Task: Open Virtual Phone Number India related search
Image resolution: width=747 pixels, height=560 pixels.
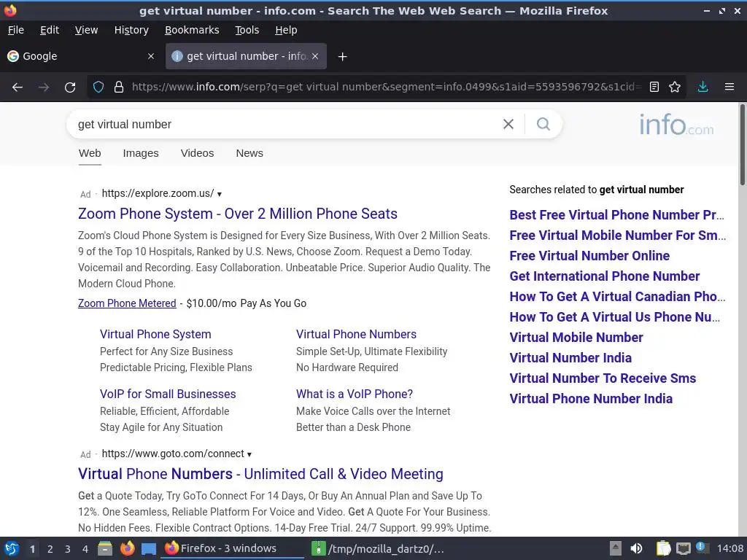Action: point(591,399)
